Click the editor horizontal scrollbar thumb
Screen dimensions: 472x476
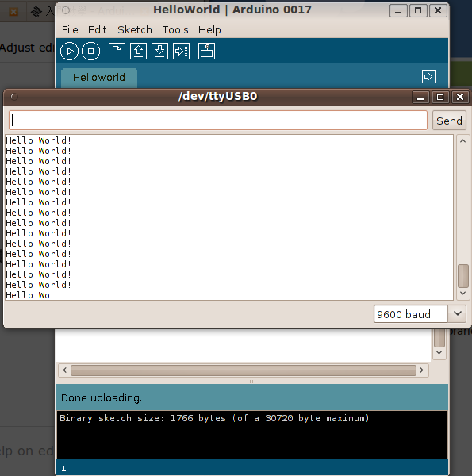coord(243,370)
